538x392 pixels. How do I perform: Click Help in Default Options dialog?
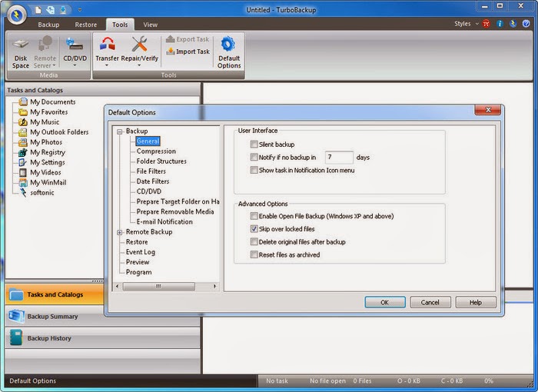click(x=476, y=302)
